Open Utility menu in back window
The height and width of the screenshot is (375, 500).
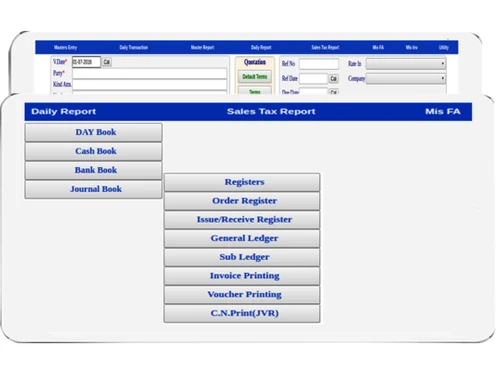click(x=444, y=47)
